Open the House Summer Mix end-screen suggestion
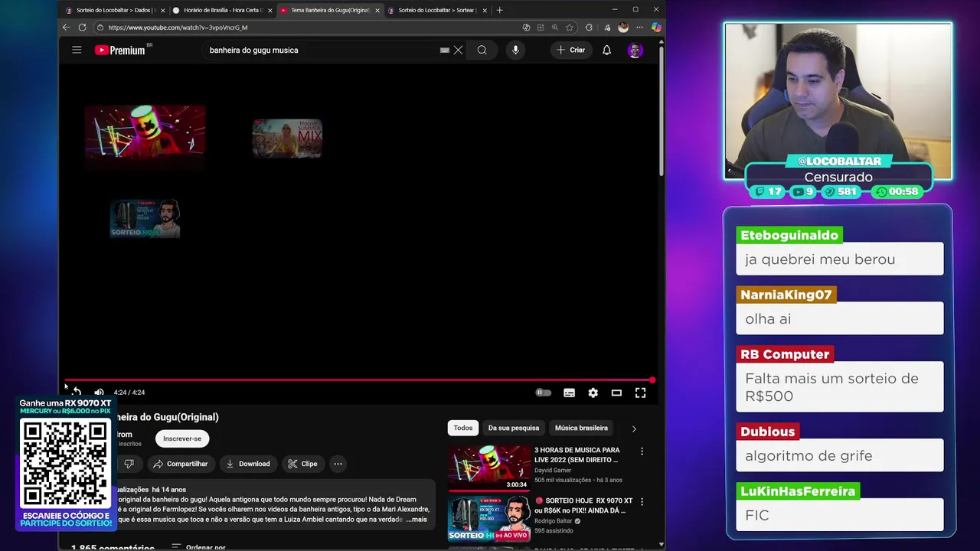Screen dimensions: 980x551 (x=287, y=139)
